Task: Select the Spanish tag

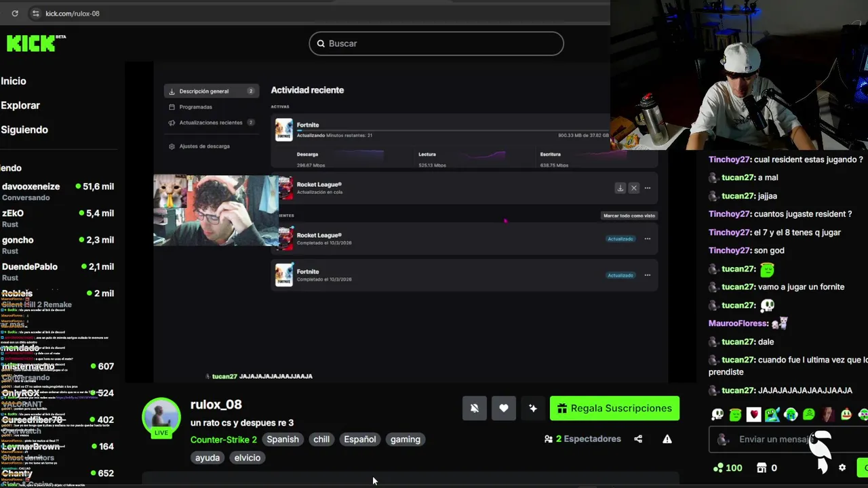Action: [283, 439]
